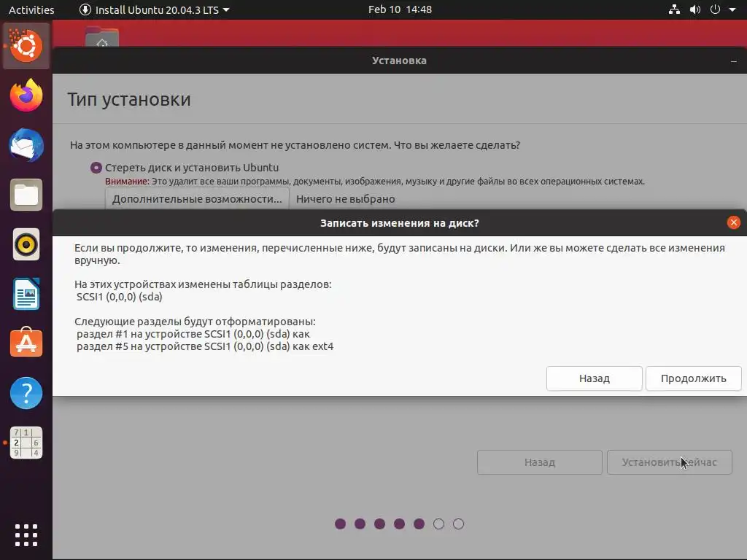Click the network status icon
747x560 pixels.
[x=674, y=9]
